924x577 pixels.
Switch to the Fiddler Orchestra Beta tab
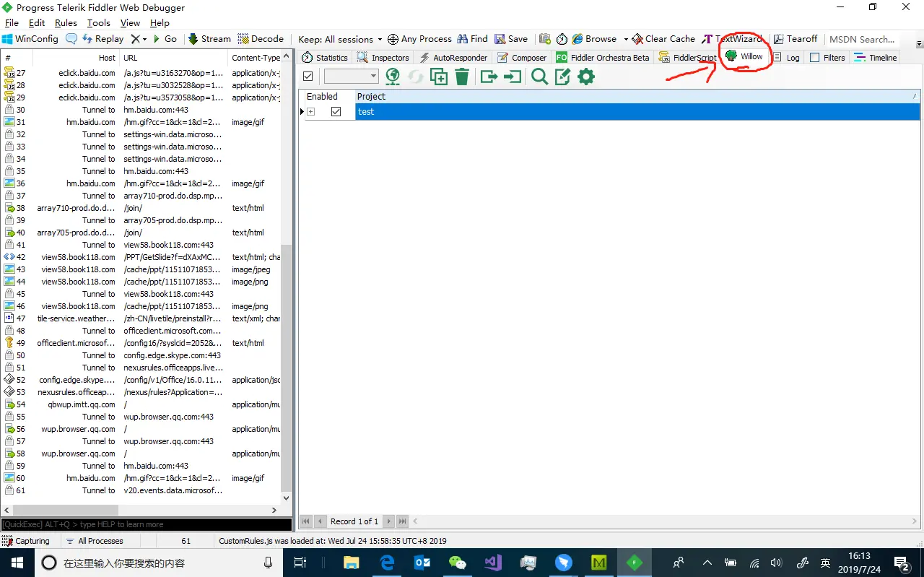pyautogui.click(x=603, y=58)
